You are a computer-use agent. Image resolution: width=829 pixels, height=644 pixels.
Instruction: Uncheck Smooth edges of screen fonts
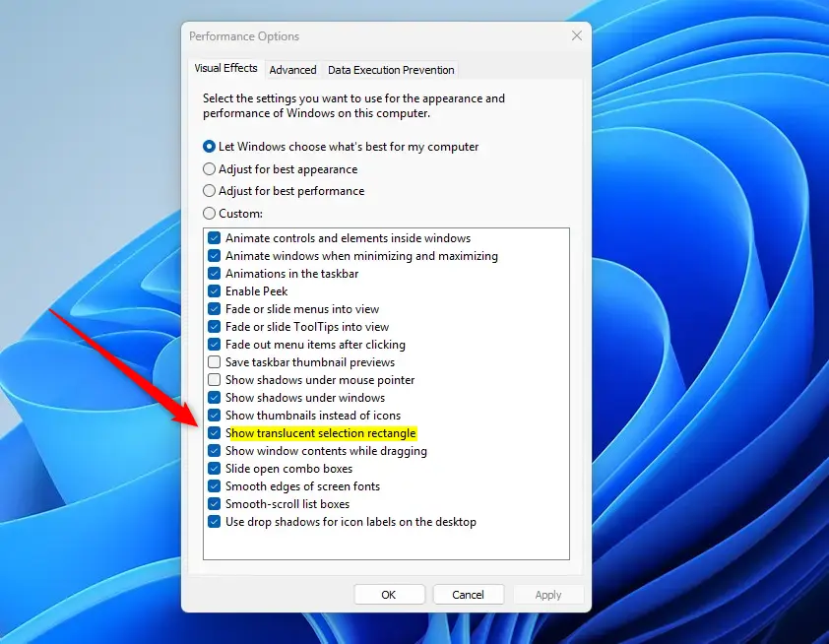(x=214, y=486)
